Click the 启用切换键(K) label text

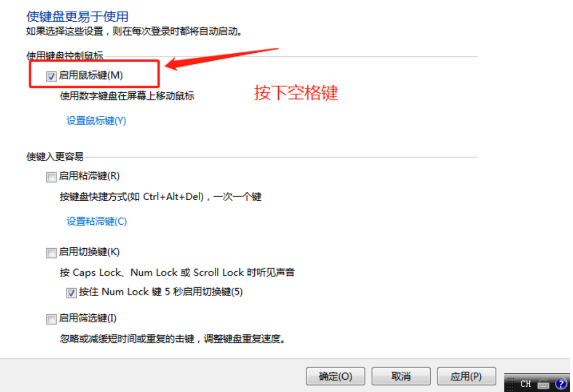[89, 252]
